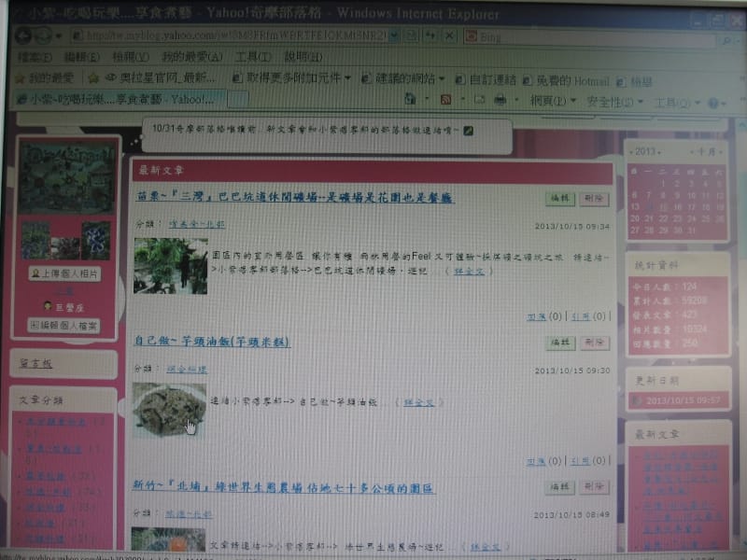Viewport: 747px width, 560px height.
Task: Click the browser Forward arrow button
Action: click(43, 35)
